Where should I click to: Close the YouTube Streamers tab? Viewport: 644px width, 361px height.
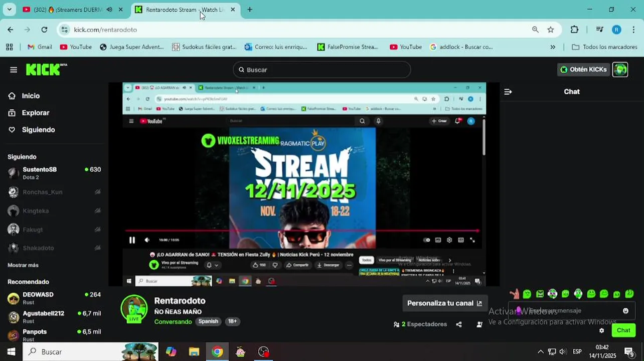tap(120, 10)
